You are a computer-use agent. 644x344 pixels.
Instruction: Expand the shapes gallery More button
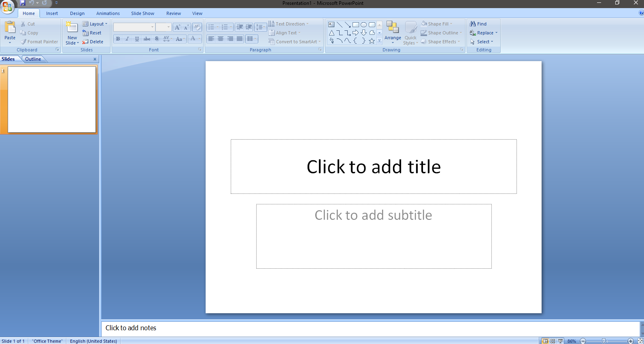379,41
